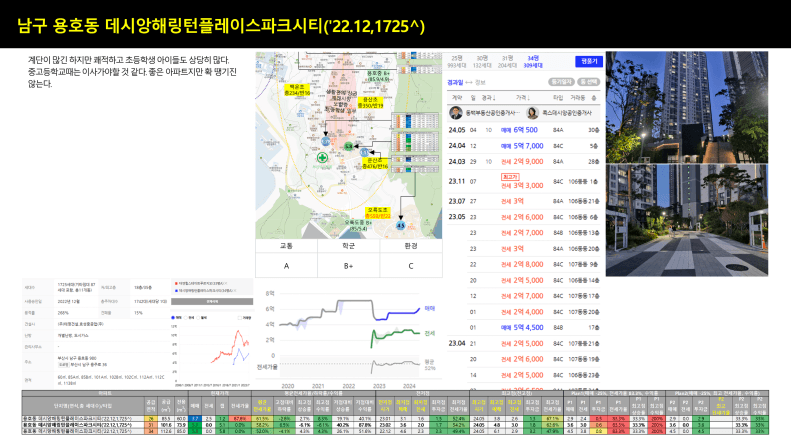The width and height of the screenshot is (791, 445).
Task: Click the 오륙도초 school label on map
Action: 378,213
